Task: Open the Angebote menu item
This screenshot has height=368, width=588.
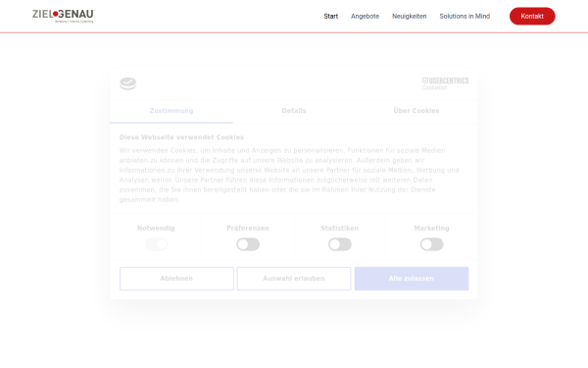Action: [x=365, y=16]
